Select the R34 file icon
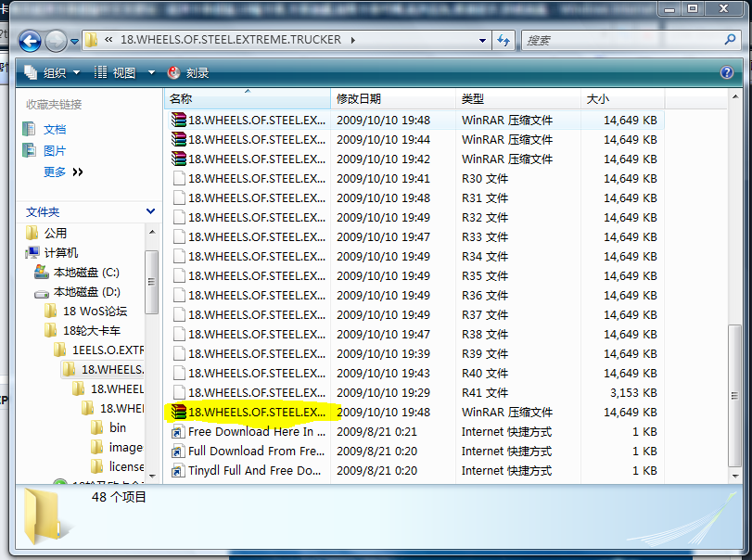Image resolution: width=752 pixels, height=560 pixels. [x=178, y=257]
